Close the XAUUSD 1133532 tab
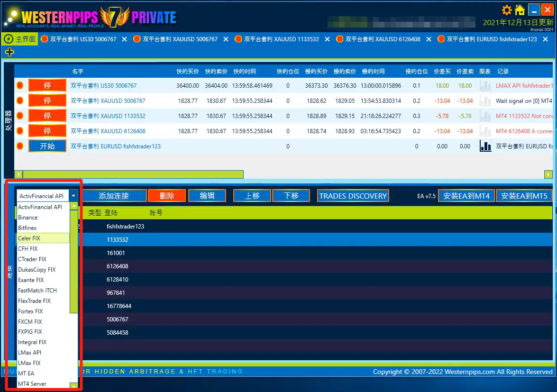Viewport: 557px width, 392px height. tap(327, 39)
